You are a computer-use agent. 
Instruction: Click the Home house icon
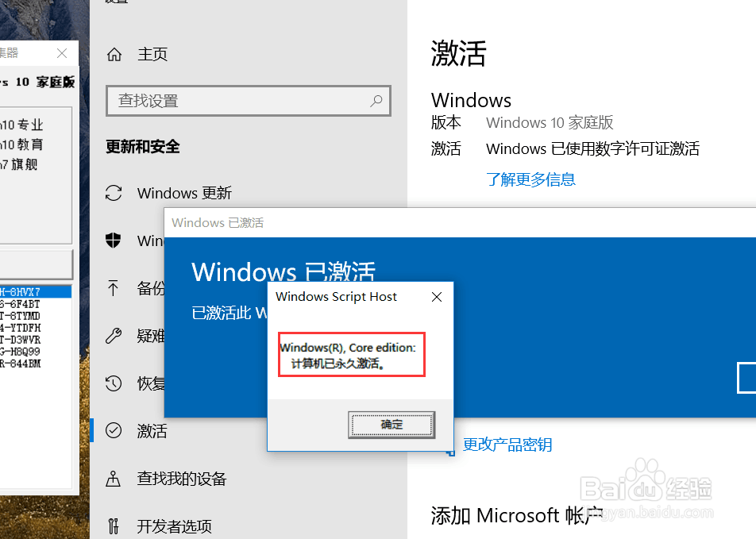click(114, 55)
